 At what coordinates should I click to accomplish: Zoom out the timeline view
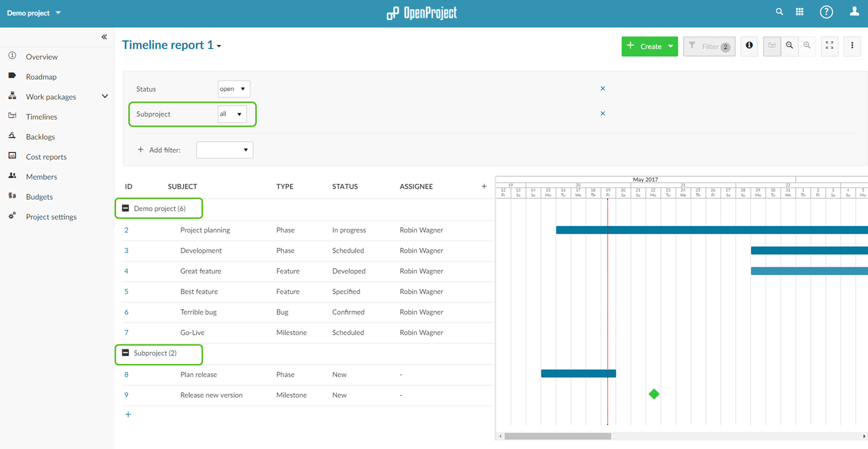click(789, 45)
